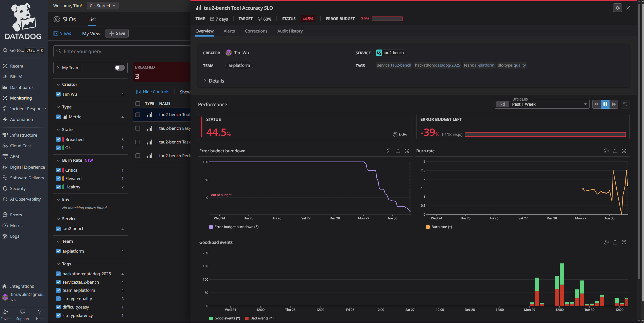The width and height of the screenshot is (644, 323).
Task: Uncheck the Breached state filter
Action: point(58,139)
